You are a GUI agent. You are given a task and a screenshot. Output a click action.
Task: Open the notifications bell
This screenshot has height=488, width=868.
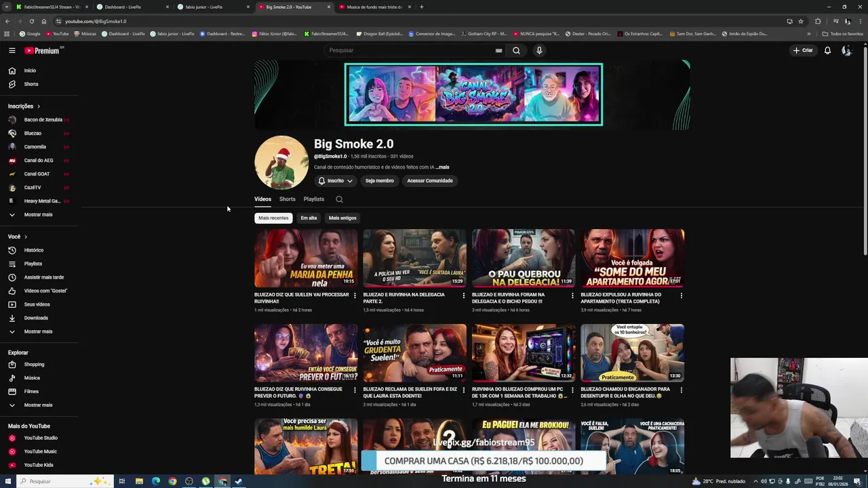pyautogui.click(x=827, y=50)
